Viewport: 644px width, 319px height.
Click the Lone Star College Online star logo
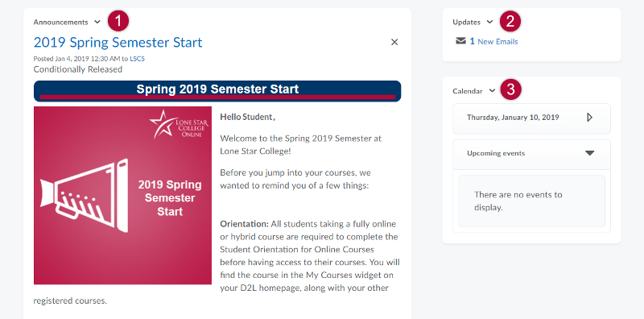179,124
